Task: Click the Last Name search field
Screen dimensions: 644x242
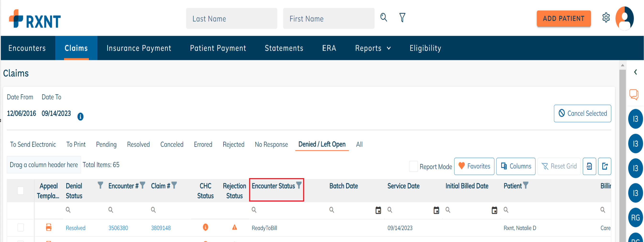Action: coord(231,18)
